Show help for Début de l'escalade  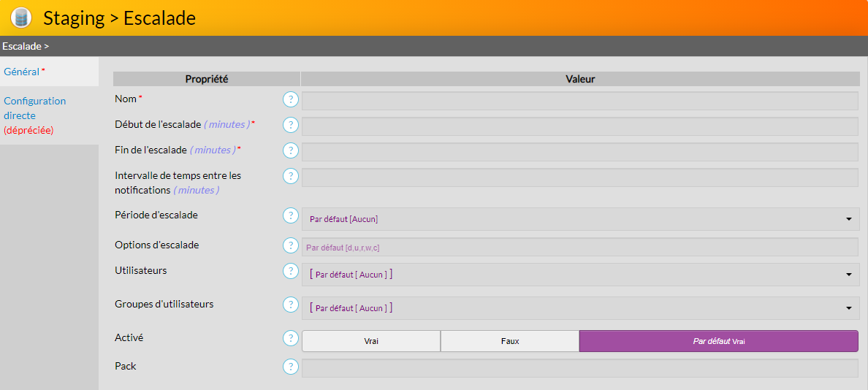click(x=291, y=125)
